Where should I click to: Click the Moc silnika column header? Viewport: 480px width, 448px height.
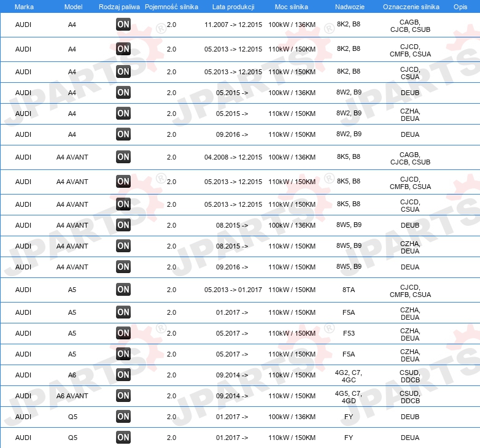point(292,7)
